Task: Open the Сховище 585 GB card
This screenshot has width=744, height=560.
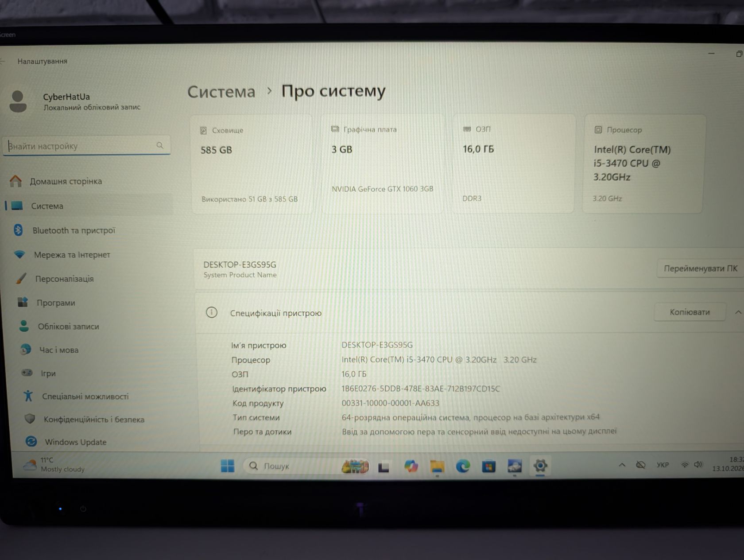Action: (252, 164)
